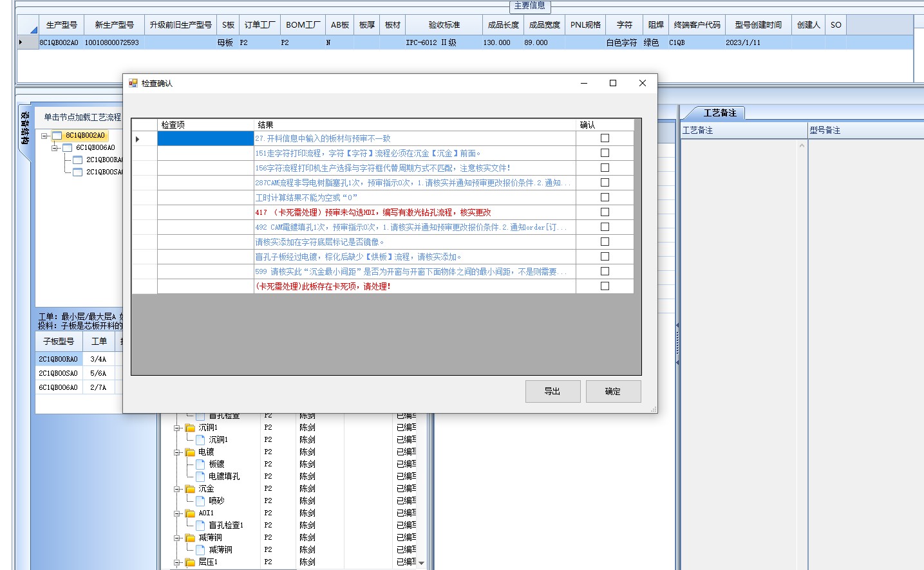
Task: Click the 结果 column header in dialog
Action: click(x=415, y=125)
